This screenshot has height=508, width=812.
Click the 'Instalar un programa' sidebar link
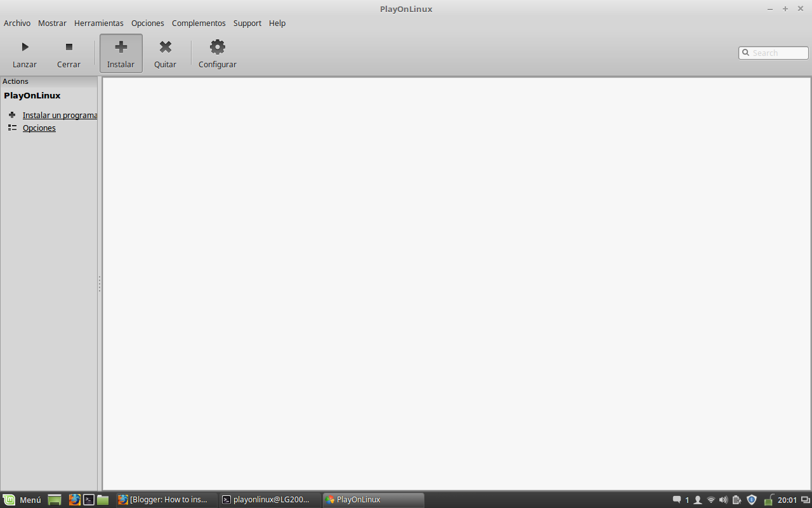coord(60,115)
